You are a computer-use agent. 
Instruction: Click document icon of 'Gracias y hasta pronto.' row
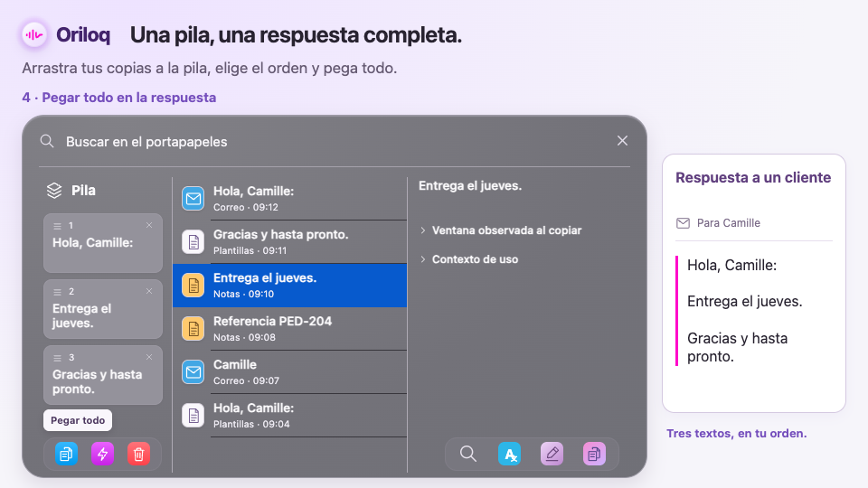pyautogui.click(x=193, y=242)
